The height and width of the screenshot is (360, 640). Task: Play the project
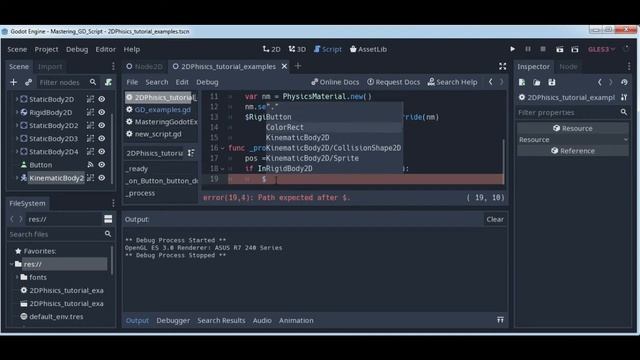(x=512, y=49)
